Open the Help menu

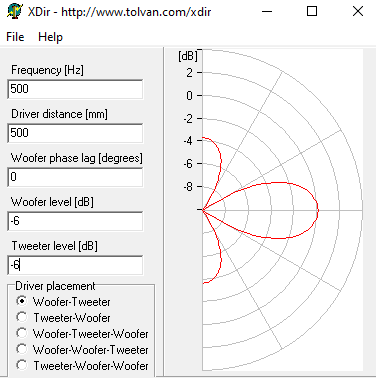50,37
